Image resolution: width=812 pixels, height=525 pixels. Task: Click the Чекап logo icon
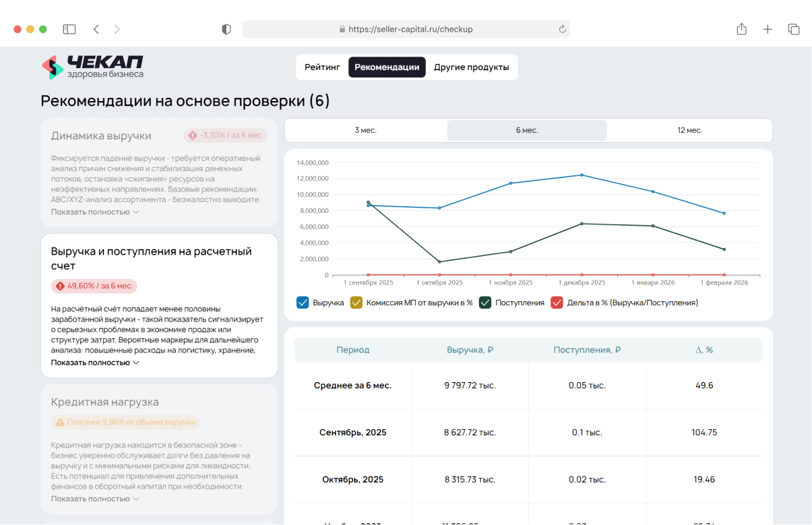(x=53, y=67)
